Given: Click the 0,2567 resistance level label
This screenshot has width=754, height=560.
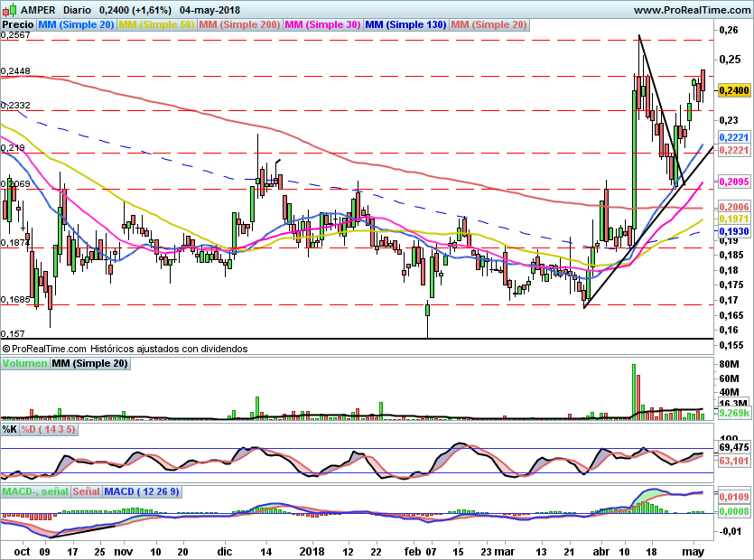Looking at the screenshot, I should pos(15,35).
